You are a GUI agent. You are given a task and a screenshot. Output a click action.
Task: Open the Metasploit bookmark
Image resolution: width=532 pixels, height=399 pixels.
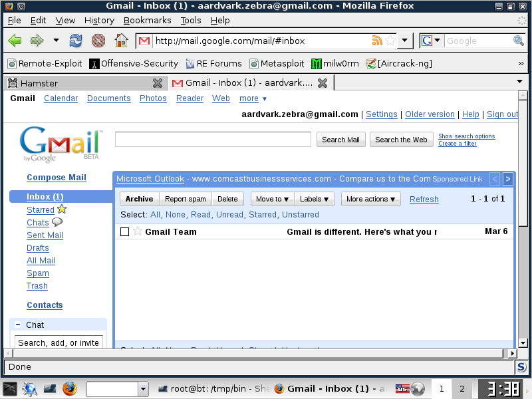click(277, 63)
